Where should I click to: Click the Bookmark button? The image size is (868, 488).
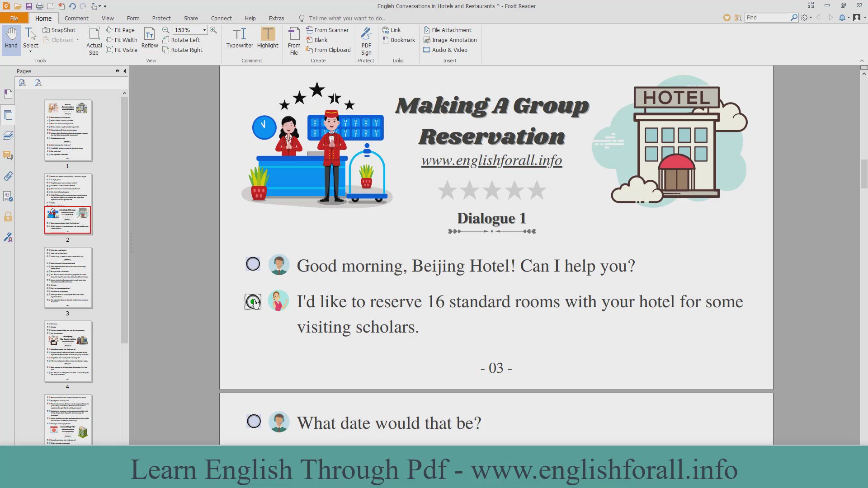(398, 40)
